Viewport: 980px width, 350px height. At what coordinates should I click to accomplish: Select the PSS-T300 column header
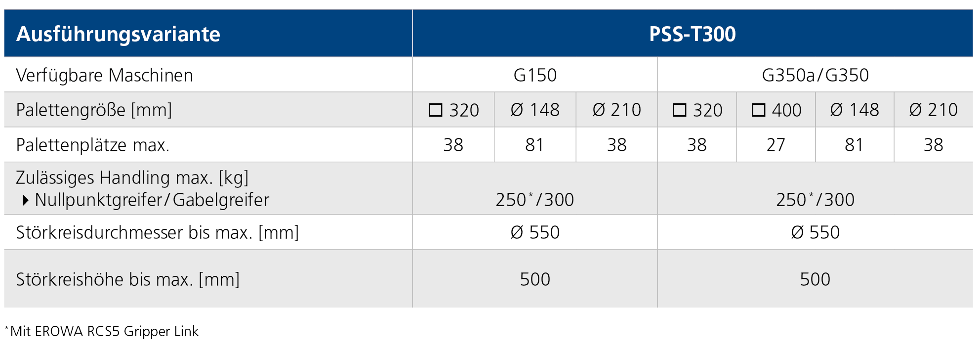click(x=692, y=34)
